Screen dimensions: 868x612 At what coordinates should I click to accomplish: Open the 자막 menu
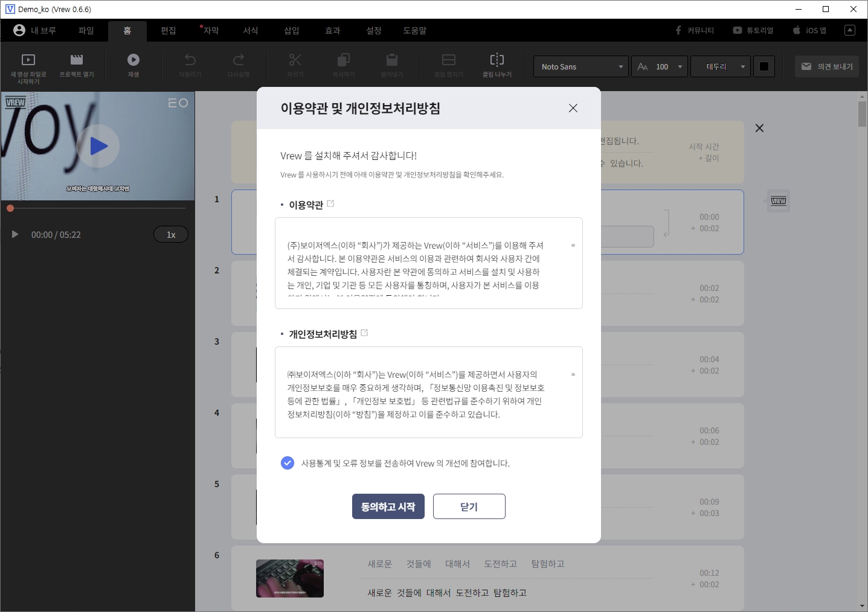[x=211, y=30]
